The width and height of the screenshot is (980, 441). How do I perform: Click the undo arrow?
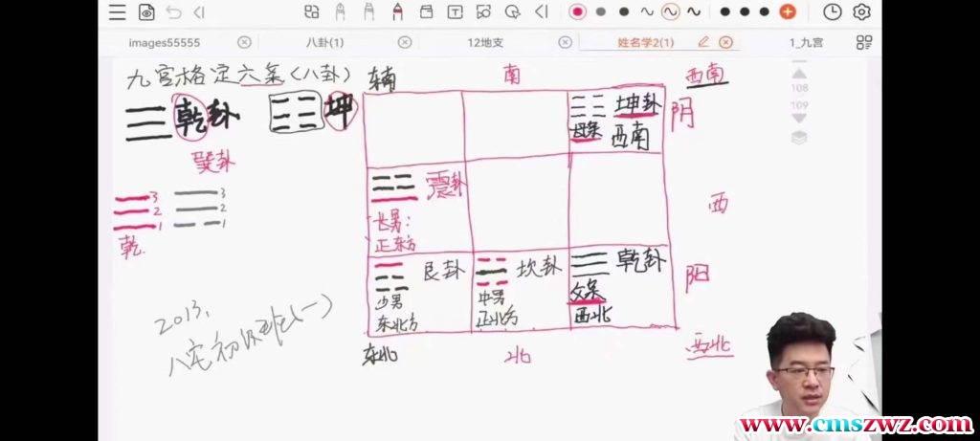[173, 12]
